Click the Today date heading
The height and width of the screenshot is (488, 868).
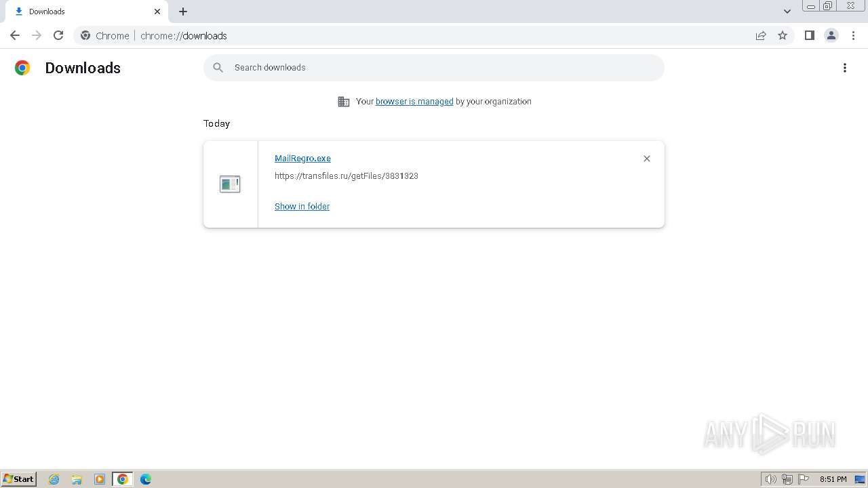point(216,123)
